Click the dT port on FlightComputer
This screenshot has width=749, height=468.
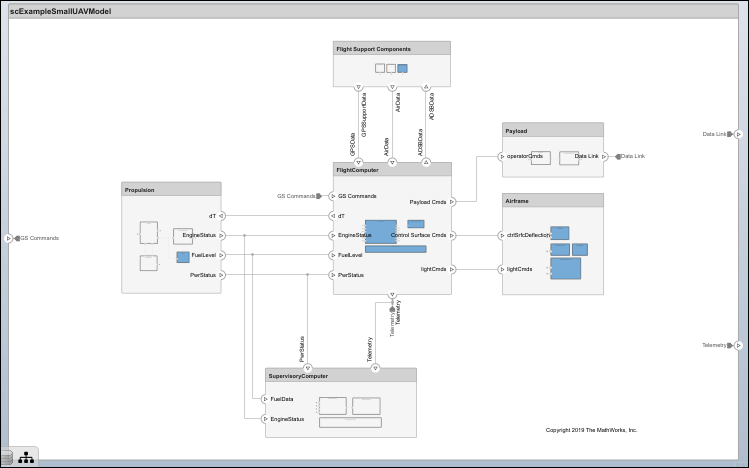point(333,216)
